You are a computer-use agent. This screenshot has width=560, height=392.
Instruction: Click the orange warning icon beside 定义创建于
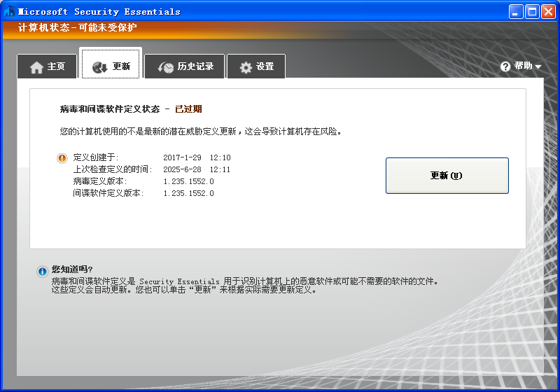pos(62,157)
